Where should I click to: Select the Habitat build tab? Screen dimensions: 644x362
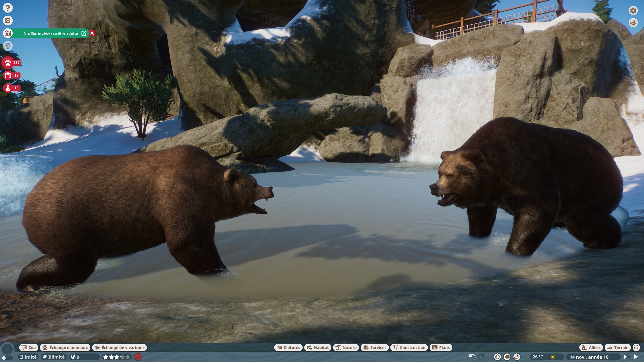click(318, 347)
